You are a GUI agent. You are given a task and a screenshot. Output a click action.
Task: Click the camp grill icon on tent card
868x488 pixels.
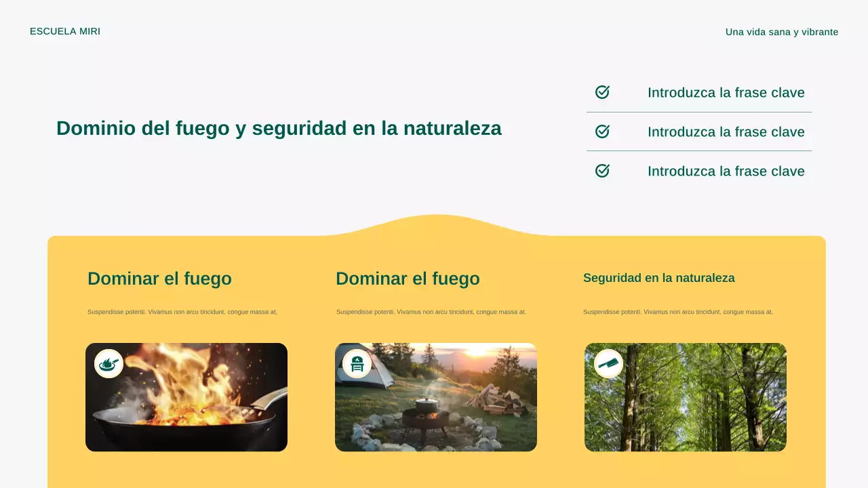[357, 363]
